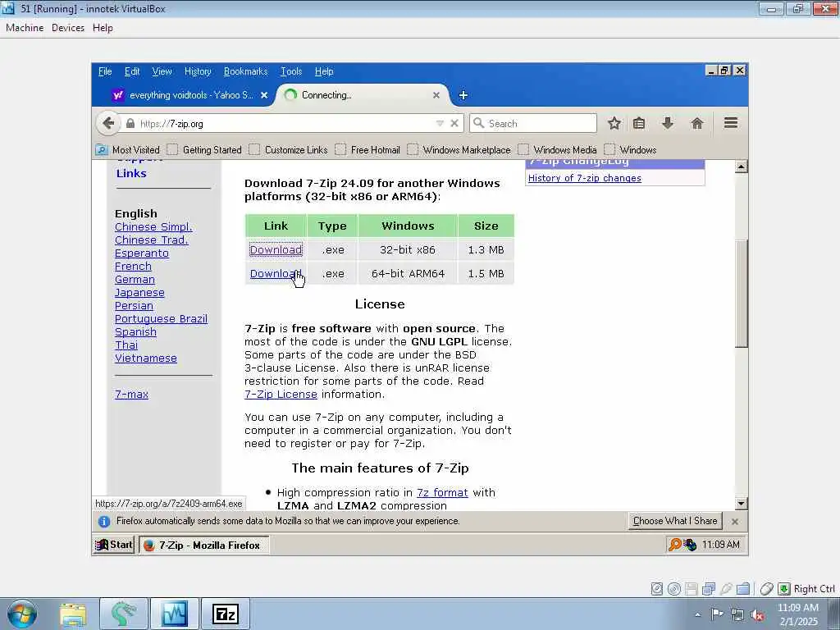Screen dimensions: 840x630
Task: Open the address bar history dropdown arrow
Action: pyautogui.click(x=440, y=123)
